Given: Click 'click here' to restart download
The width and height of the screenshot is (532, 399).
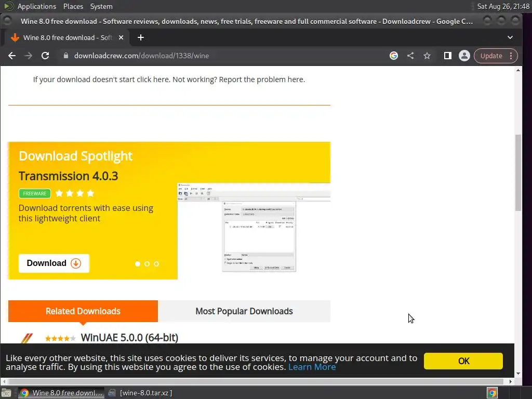Looking at the screenshot, I should point(153,79).
